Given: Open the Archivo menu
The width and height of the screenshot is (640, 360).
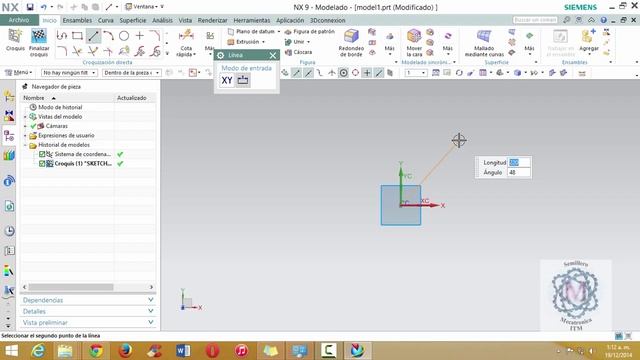Looking at the screenshot, I should [x=19, y=20].
